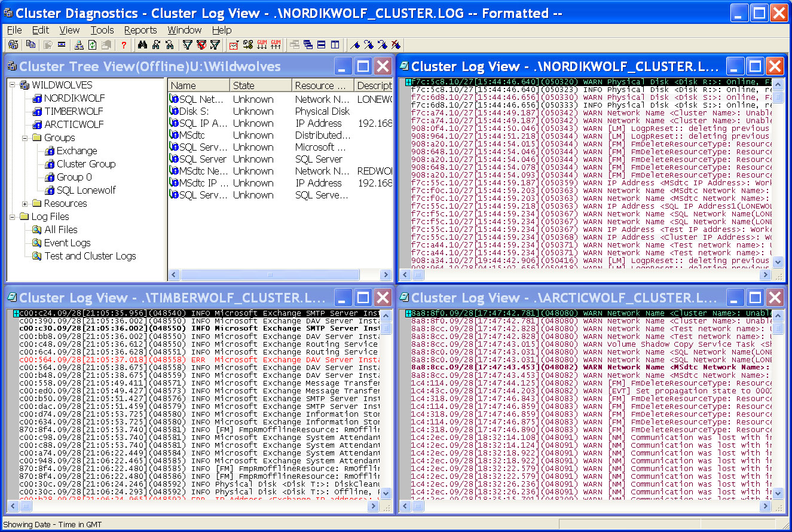Screen dimensions: 792x532
Task: Click the refresh document toolbar icon
Action: (x=93, y=45)
